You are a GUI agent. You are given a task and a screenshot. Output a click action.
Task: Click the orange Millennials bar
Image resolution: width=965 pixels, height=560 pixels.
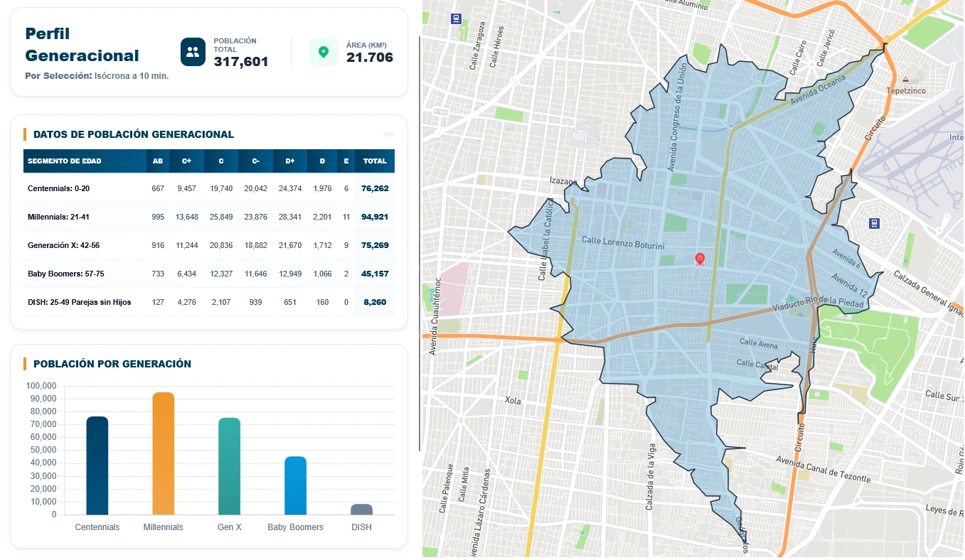pos(164,453)
